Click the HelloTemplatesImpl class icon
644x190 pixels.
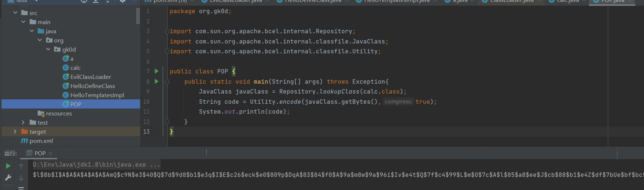pos(66,95)
